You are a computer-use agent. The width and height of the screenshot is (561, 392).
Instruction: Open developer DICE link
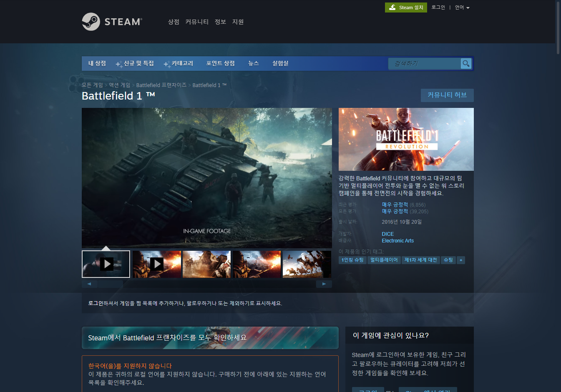coord(388,234)
